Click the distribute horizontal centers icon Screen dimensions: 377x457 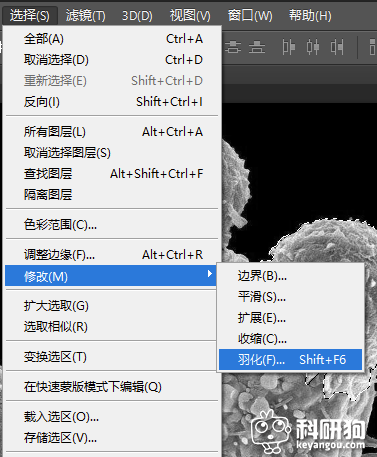tap(313, 47)
